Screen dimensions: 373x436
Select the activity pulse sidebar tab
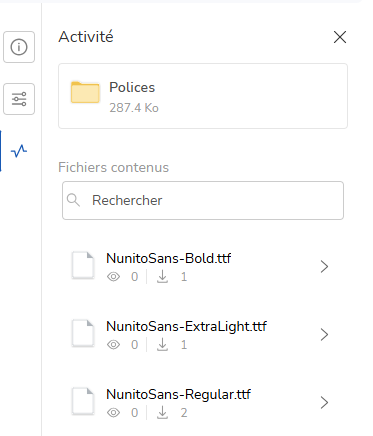click(19, 151)
